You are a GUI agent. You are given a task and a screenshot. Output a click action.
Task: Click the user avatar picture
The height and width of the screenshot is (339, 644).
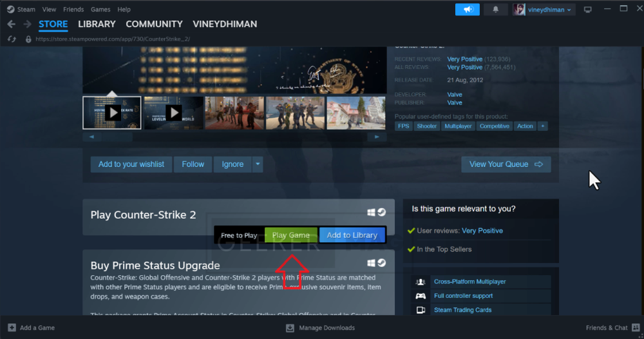pyautogui.click(x=518, y=10)
